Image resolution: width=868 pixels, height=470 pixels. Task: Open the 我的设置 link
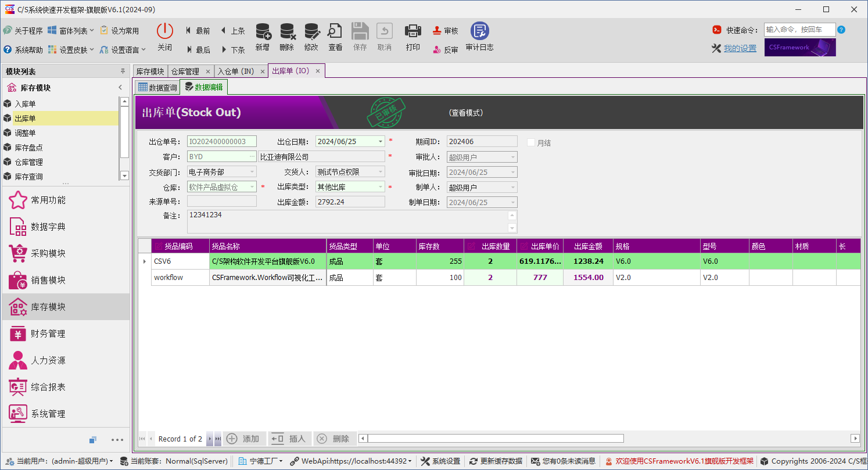(740, 48)
